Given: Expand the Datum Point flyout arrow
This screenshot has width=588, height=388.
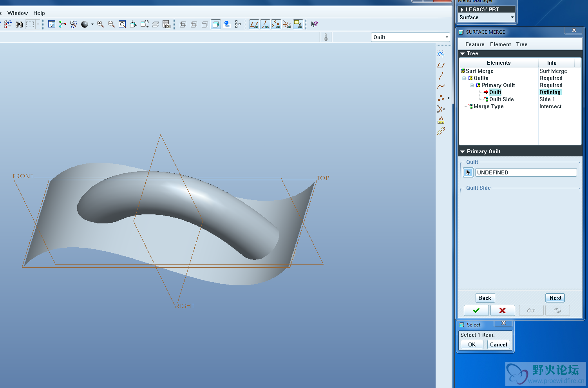Looking at the screenshot, I should pyautogui.click(x=449, y=98).
